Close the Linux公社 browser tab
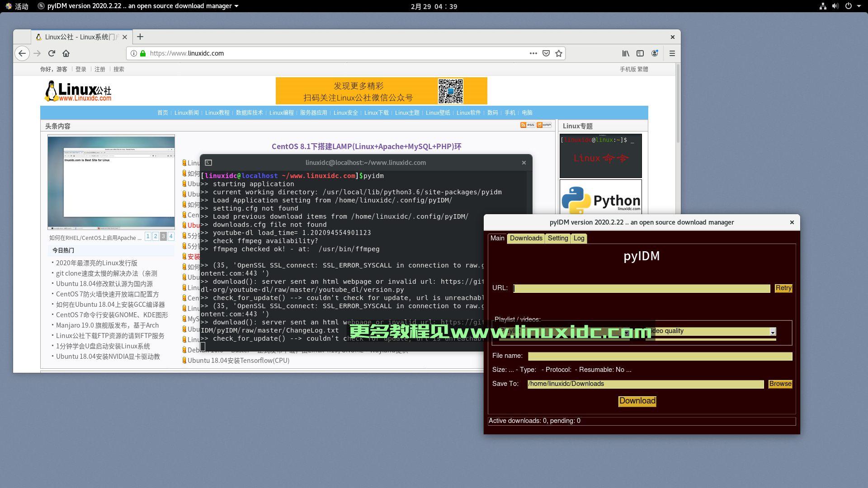The image size is (868, 488). point(125,37)
